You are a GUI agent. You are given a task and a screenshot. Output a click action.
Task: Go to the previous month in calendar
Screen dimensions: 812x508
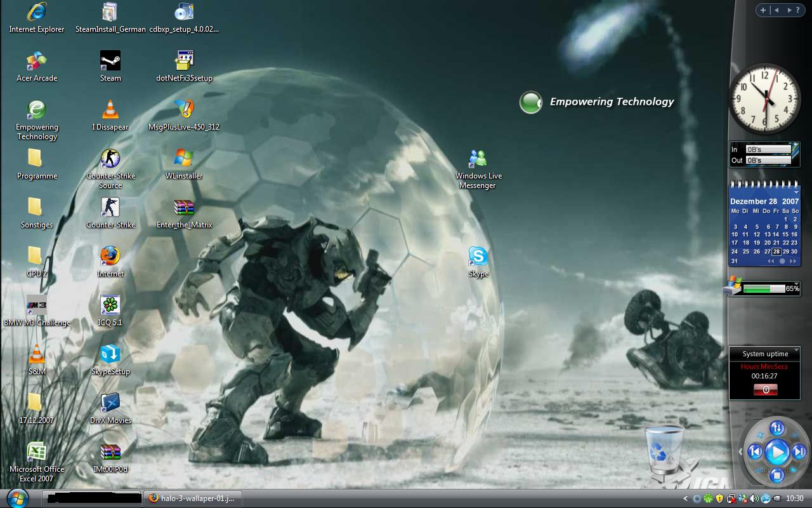coord(771,261)
